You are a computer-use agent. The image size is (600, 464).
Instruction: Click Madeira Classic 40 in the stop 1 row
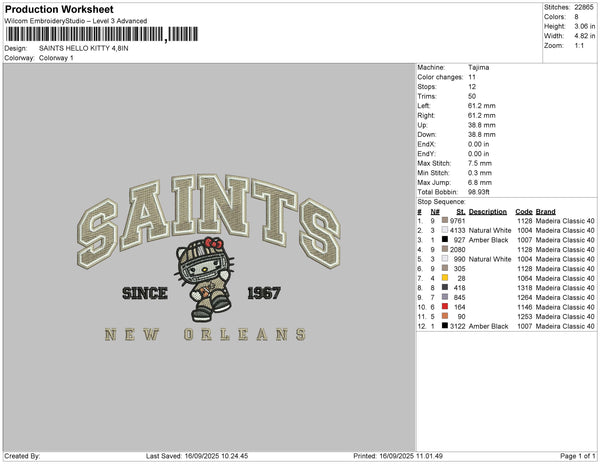(565, 221)
